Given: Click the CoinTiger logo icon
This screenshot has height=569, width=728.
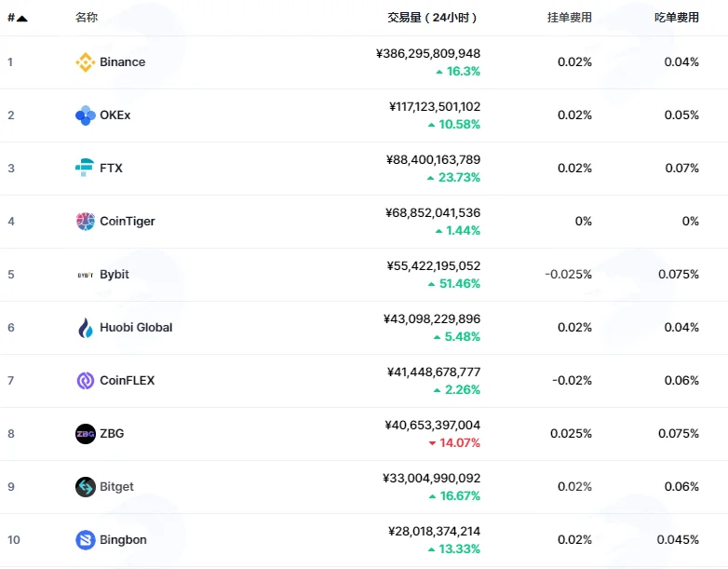Looking at the screenshot, I should (x=86, y=221).
